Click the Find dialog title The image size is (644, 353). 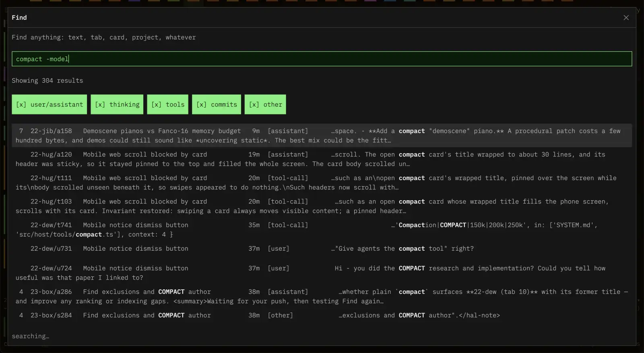click(19, 18)
